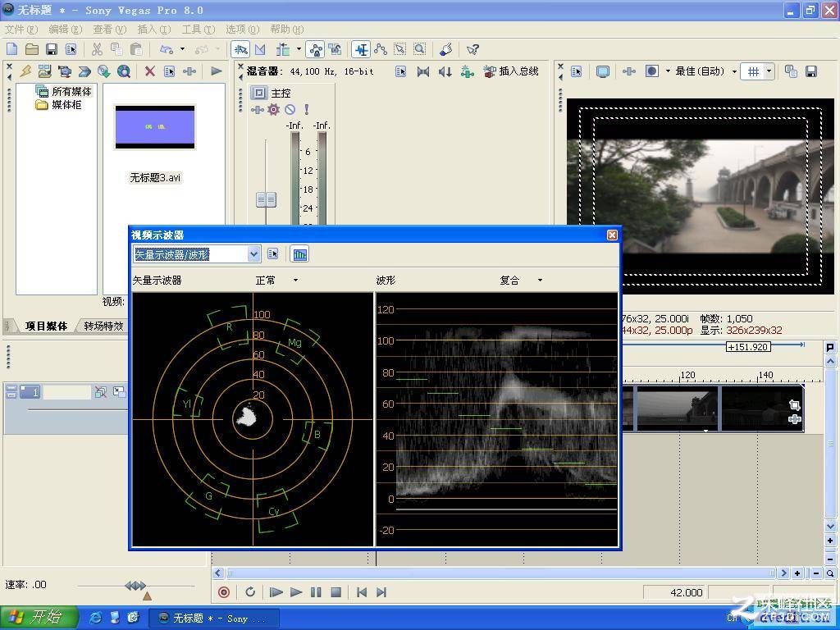This screenshot has width=840, height=630.
Task: Open the scope settings icon beside the scope combo box
Action: (x=273, y=254)
